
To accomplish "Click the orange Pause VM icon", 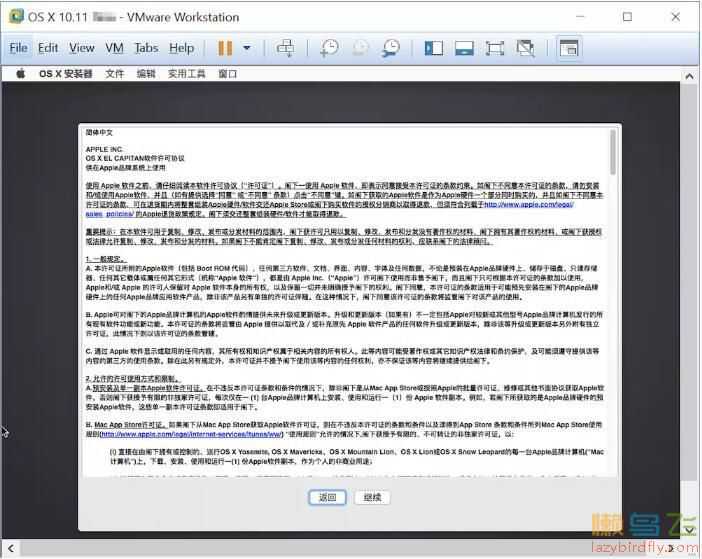I will 225,48.
